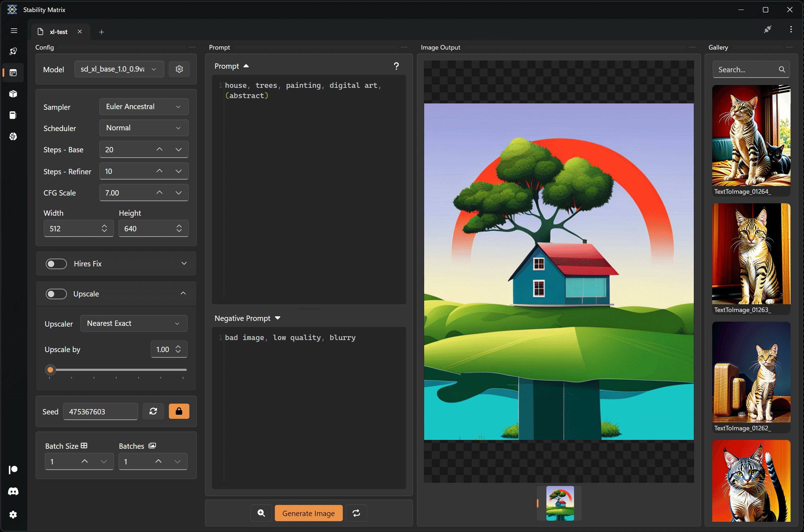This screenshot has width=804, height=532.
Task: Open Settings via the gear icon
Action: 13,515
